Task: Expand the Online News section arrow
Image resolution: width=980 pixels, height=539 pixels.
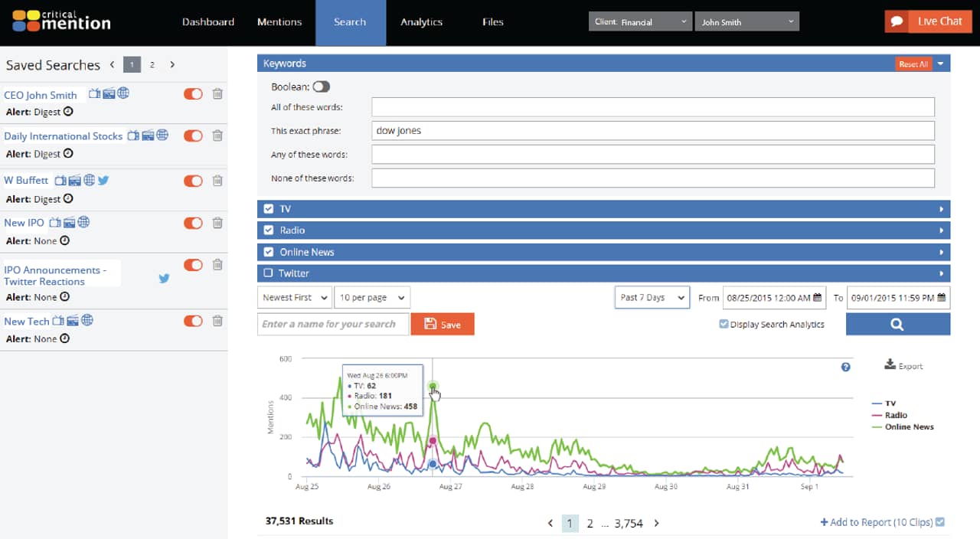Action: click(x=941, y=252)
